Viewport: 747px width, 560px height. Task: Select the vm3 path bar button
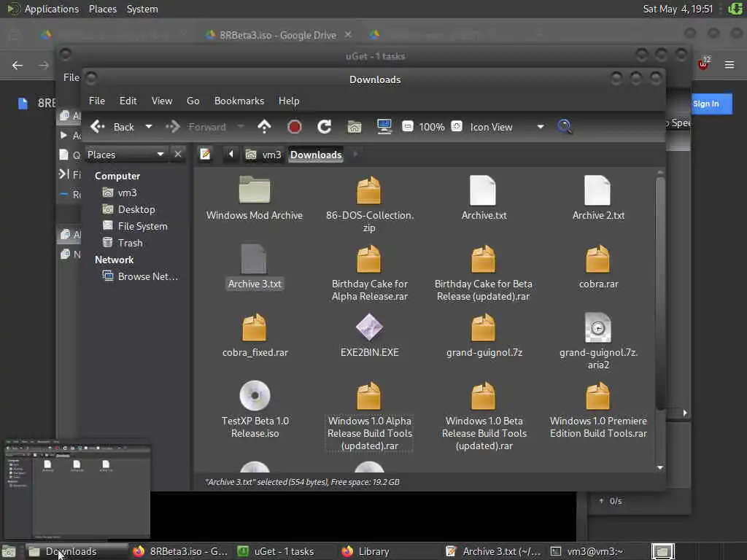tap(263, 155)
